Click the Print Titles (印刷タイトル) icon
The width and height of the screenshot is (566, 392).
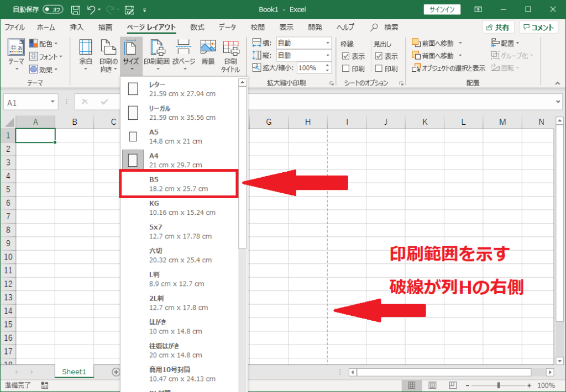click(x=230, y=56)
